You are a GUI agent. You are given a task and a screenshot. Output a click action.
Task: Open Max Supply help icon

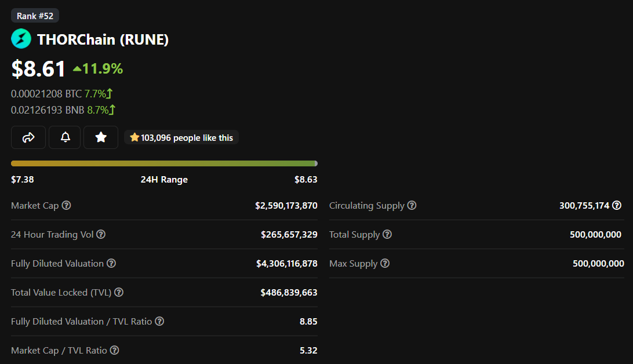[x=385, y=264]
